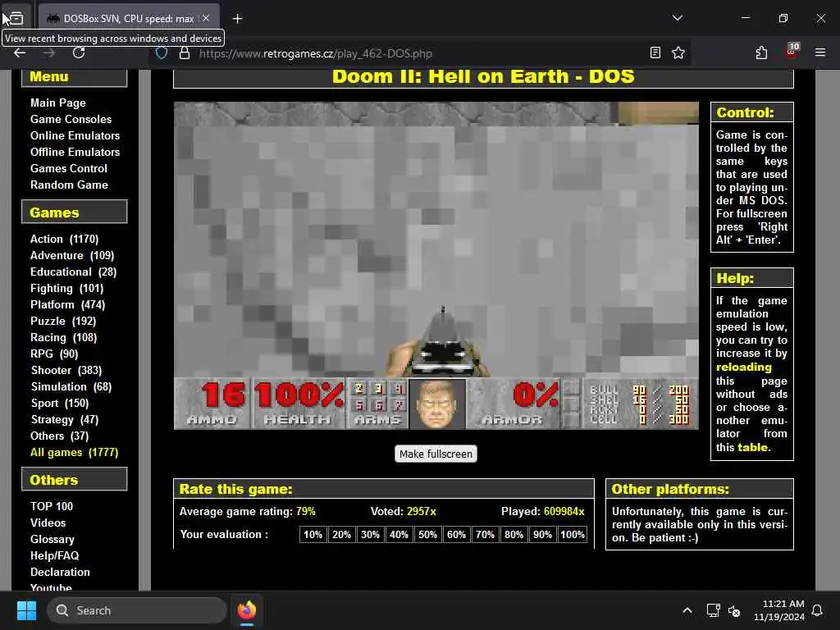The width and height of the screenshot is (840, 630).
Task: Show hidden system tray icons chevron
Action: [687, 610]
